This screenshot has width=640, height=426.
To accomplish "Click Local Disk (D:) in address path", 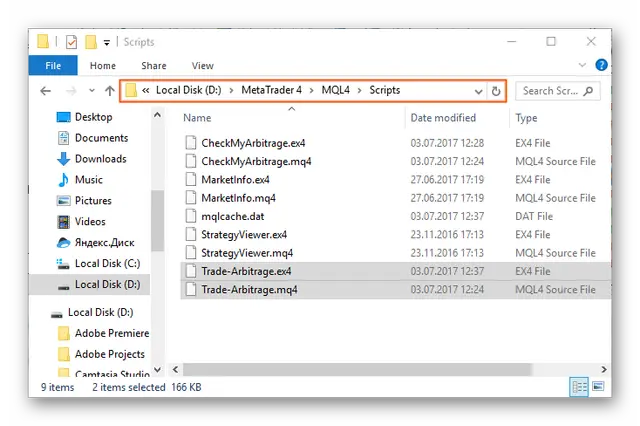I will coord(189,90).
